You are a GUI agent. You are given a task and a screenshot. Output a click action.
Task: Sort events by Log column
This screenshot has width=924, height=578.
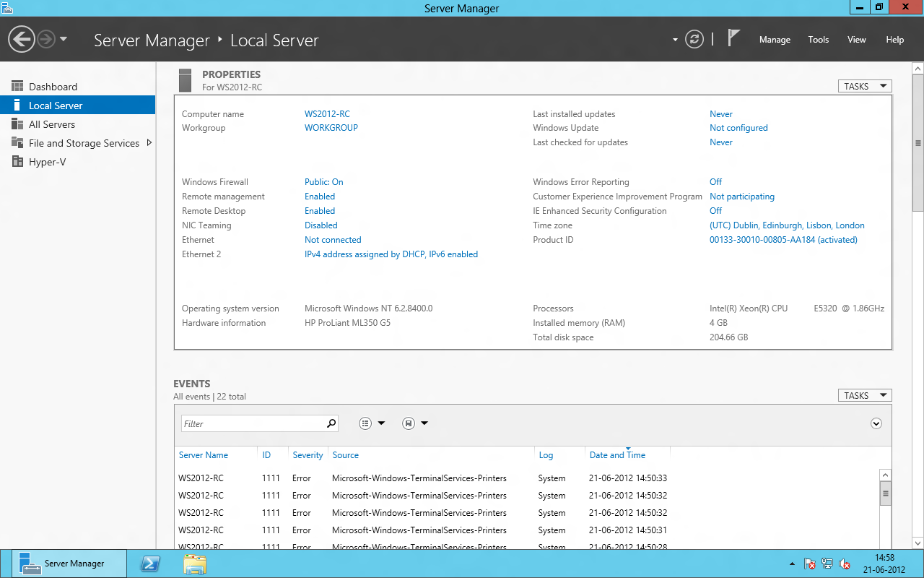pyautogui.click(x=546, y=455)
